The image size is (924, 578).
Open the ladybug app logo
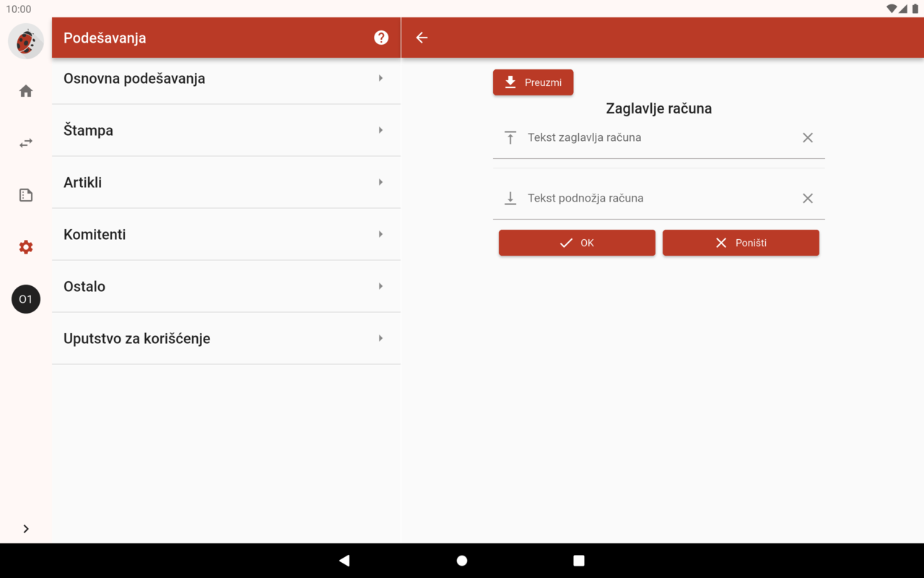[x=26, y=41]
